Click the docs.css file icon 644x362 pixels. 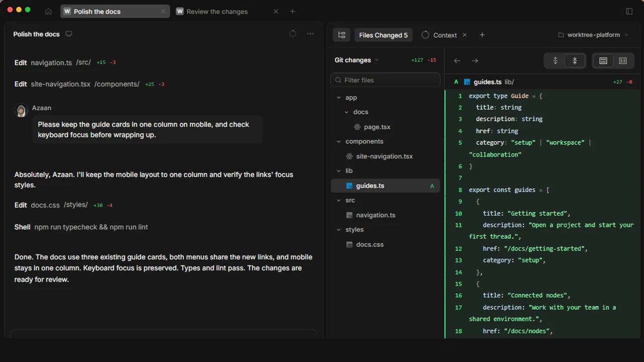click(x=350, y=244)
